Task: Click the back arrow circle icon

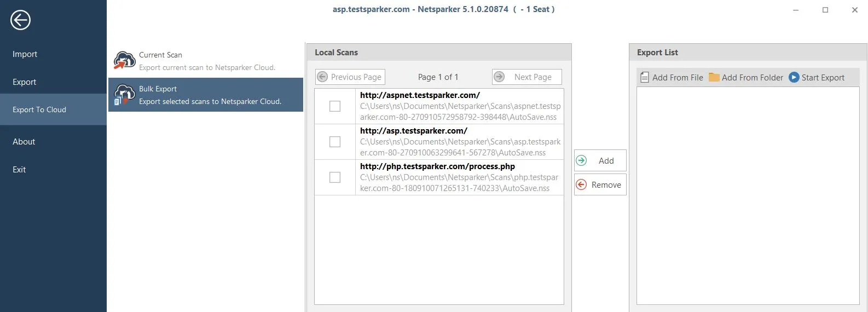Action: point(20,20)
